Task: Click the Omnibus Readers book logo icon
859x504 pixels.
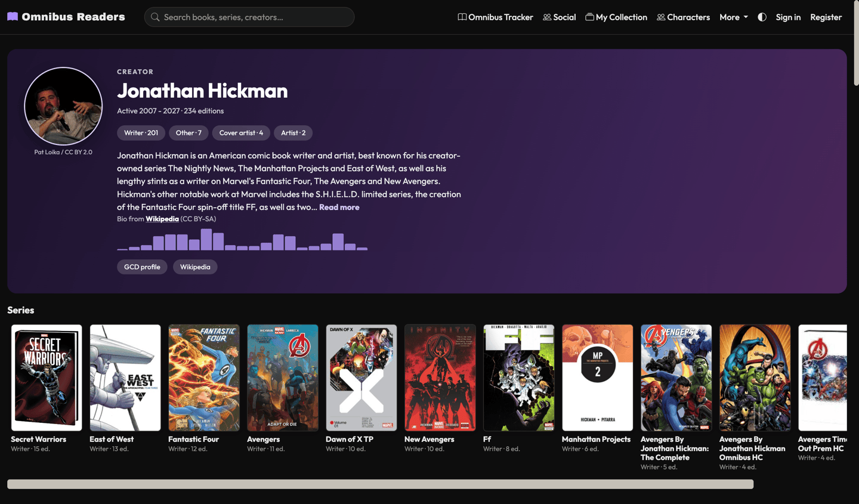Action: [13, 17]
